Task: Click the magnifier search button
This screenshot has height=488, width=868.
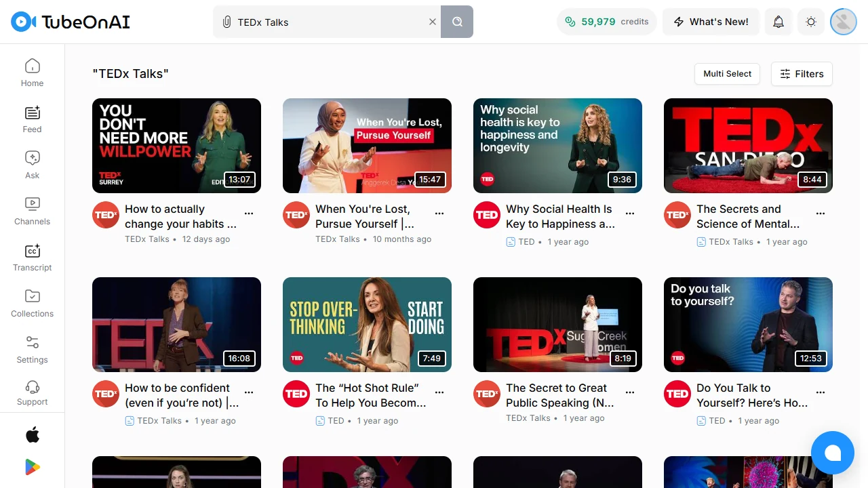Action: [x=457, y=22]
